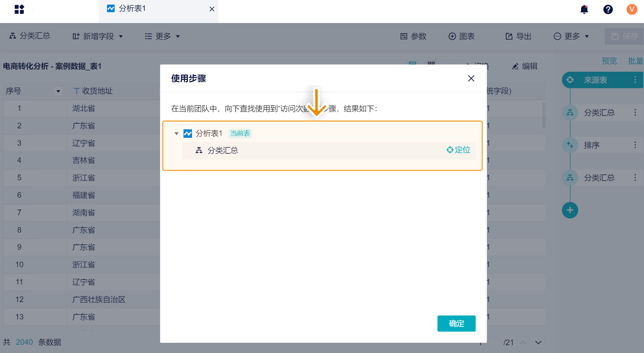Open options for 分类汇总 step below 来源表
The image size is (644, 353).
[x=635, y=113]
